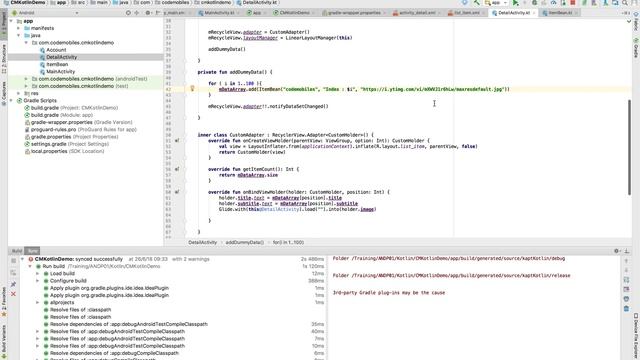Click addDummyData() in editor breadcrumb bar

coord(244,242)
